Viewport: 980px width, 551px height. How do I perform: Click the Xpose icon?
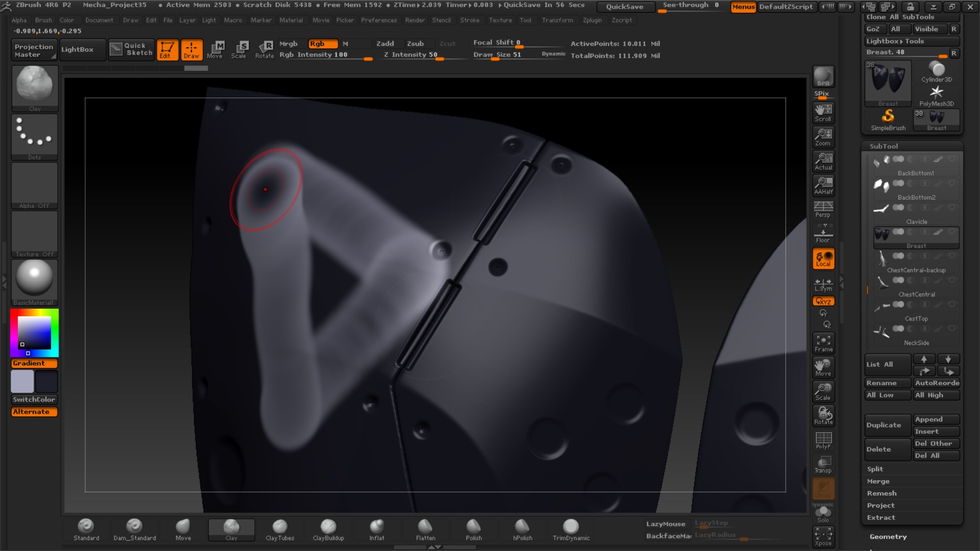coord(823,537)
